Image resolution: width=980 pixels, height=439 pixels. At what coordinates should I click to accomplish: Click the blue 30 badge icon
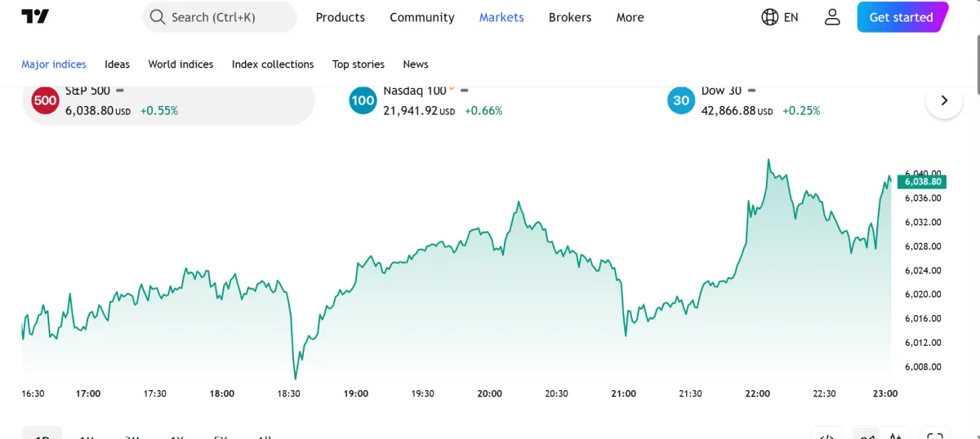pos(680,101)
